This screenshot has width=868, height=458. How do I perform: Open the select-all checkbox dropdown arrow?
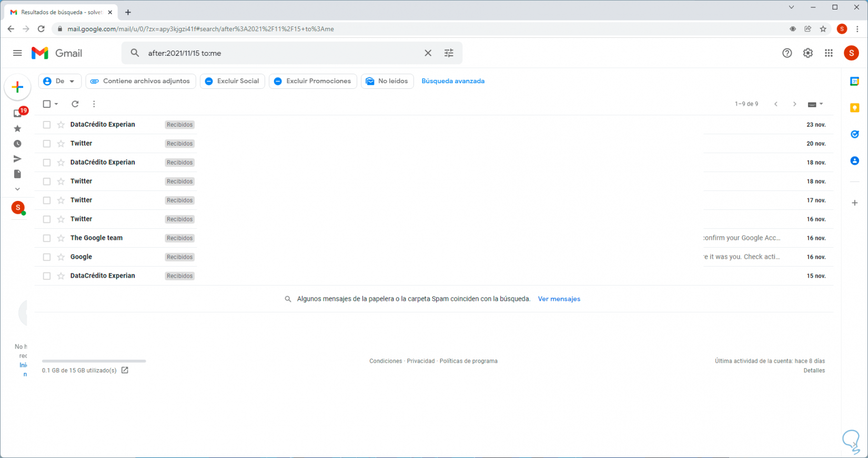click(x=56, y=104)
